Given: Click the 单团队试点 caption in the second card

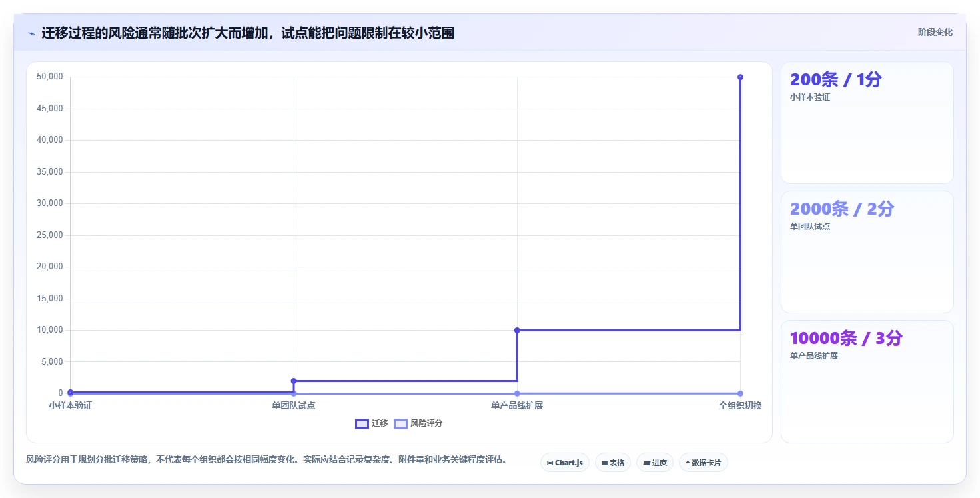Looking at the screenshot, I should point(810,227).
